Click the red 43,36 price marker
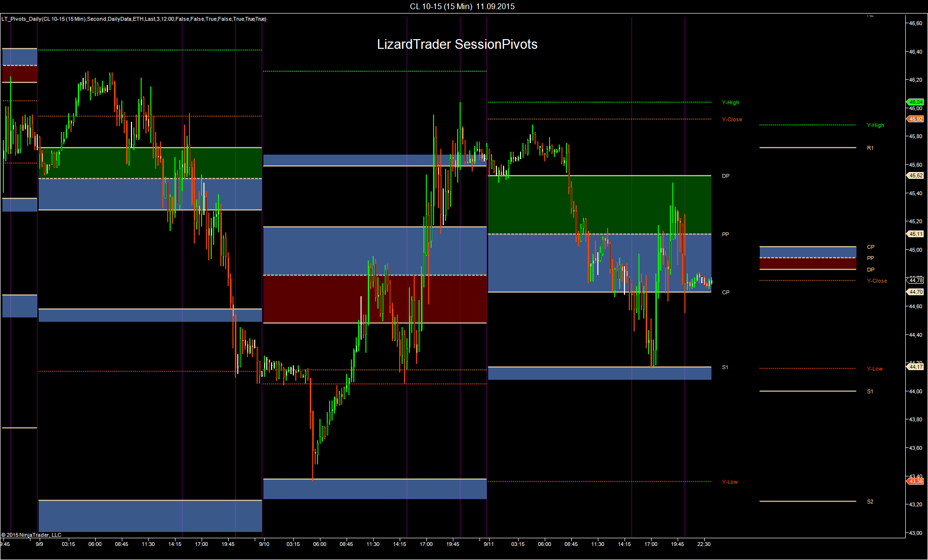Image resolution: width=928 pixels, height=560 pixels. tap(915, 481)
